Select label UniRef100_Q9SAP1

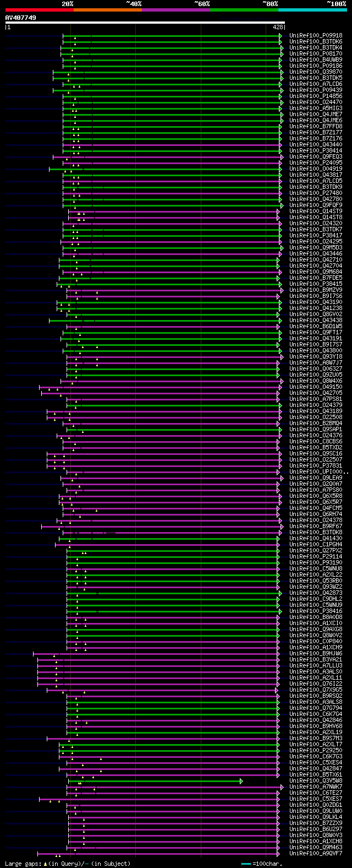click(316, 430)
